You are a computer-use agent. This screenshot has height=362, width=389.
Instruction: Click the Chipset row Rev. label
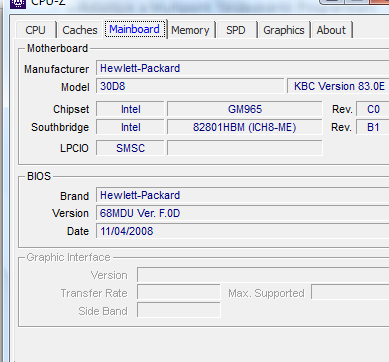tap(342, 110)
